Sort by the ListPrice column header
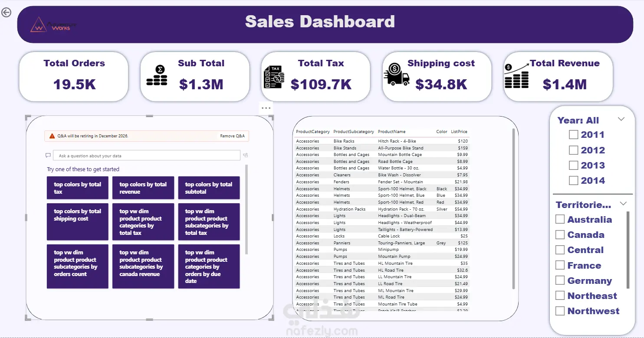The height and width of the screenshot is (338, 644). [459, 132]
